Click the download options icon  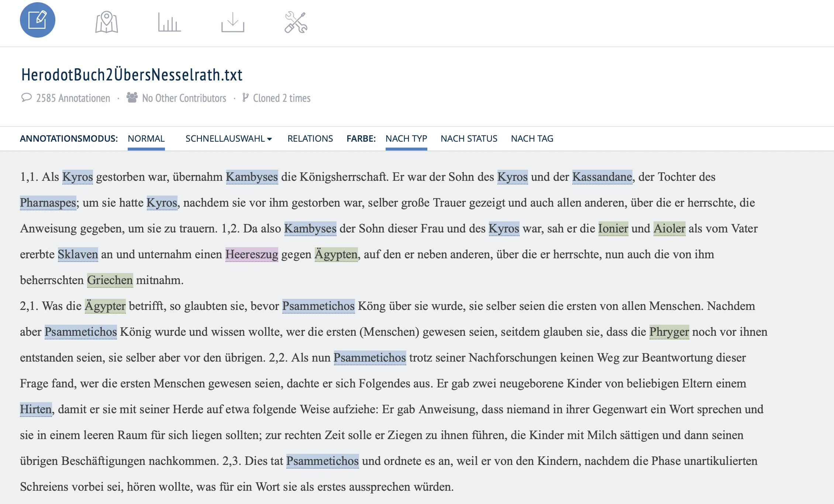pyautogui.click(x=232, y=22)
